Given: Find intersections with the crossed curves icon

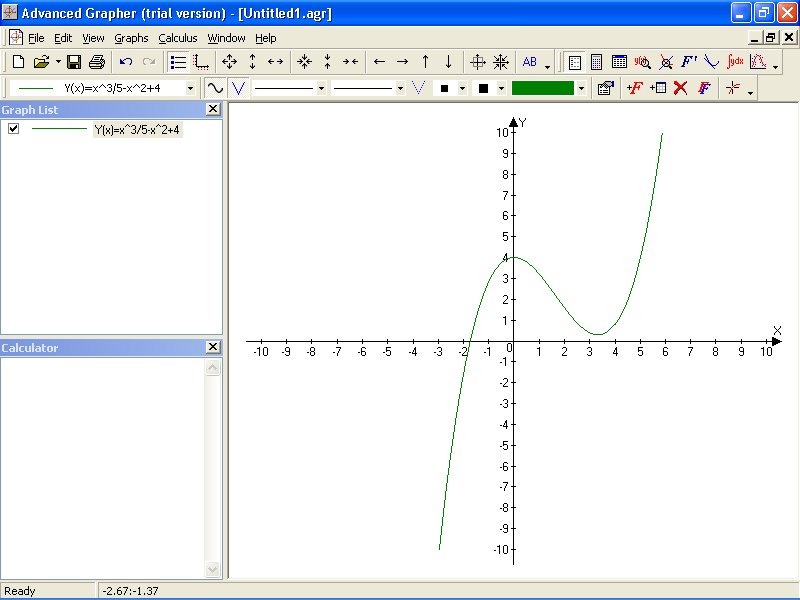Looking at the screenshot, I should click(666, 62).
